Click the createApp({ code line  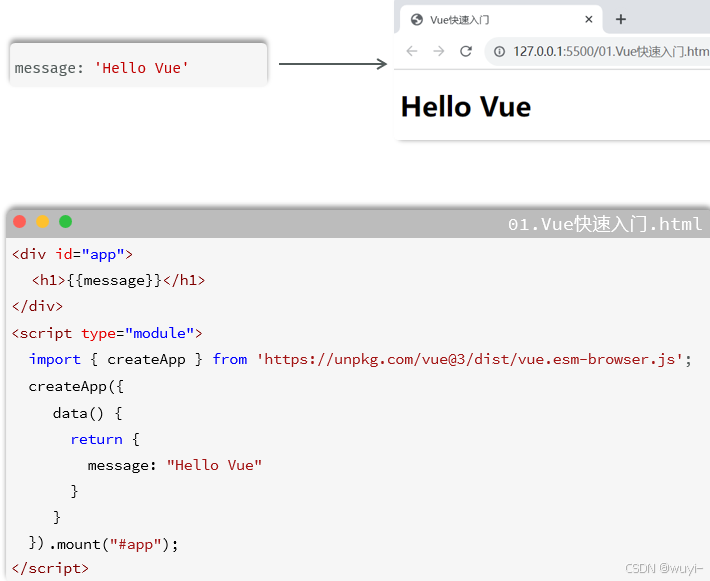[76, 387]
